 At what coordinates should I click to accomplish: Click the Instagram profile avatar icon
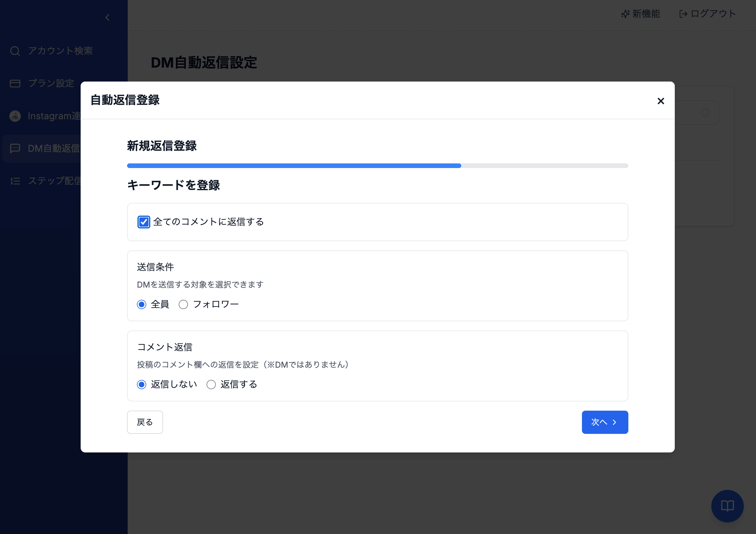(x=15, y=116)
